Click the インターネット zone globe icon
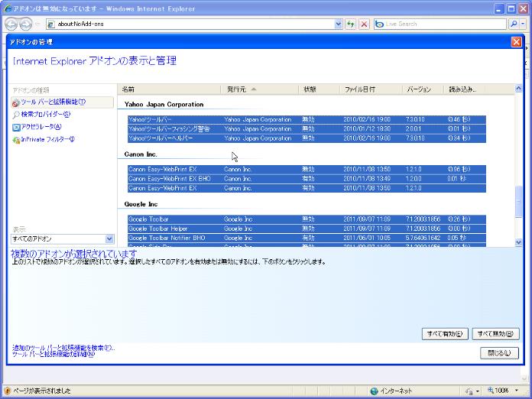532x399 pixels. (x=374, y=391)
